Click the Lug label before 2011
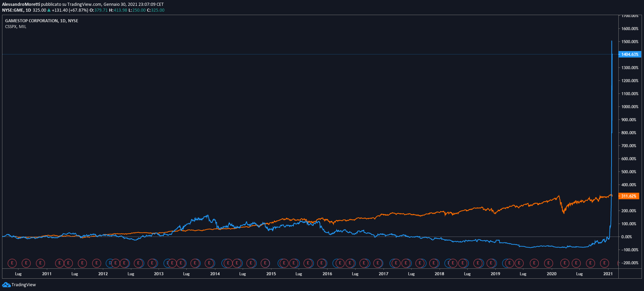Image resolution: width=644 pixels, height=291 pixels. click(18, 274)
